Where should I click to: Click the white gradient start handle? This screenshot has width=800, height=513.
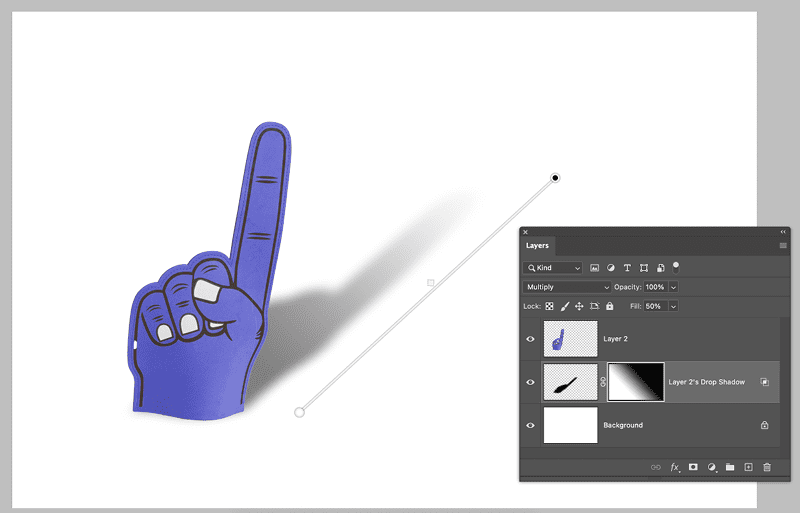point(299,412)
